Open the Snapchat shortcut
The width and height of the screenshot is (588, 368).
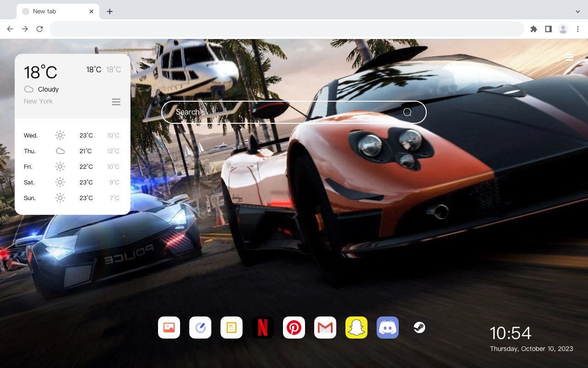(x=356, y=328)
